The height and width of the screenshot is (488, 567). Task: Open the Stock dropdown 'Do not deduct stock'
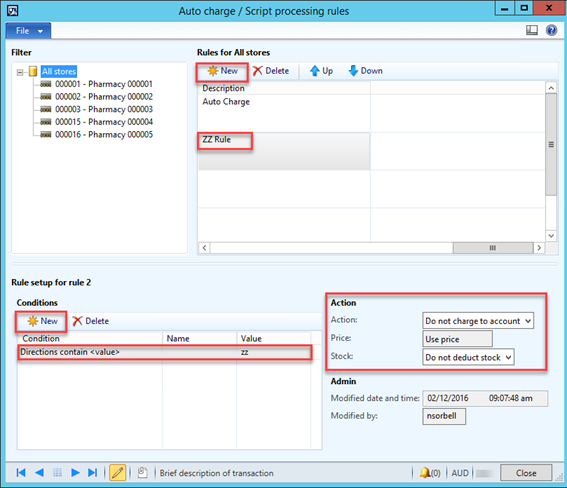(x=468, y=357)
